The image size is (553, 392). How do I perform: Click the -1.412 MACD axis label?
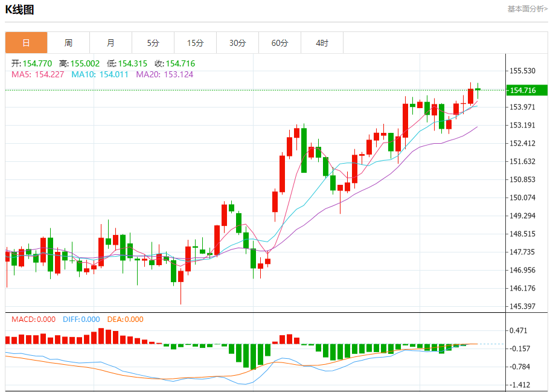(520, 385)
